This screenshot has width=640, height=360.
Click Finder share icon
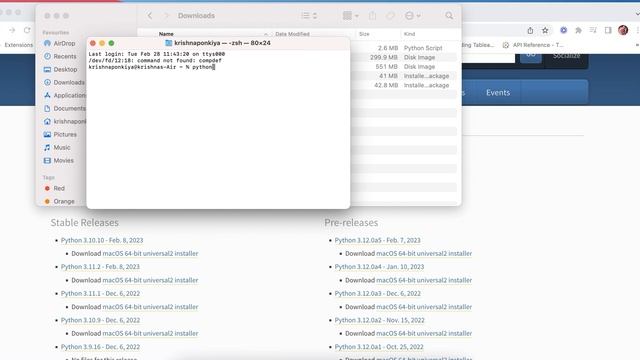pyautogui.click(x=372, y=16)
